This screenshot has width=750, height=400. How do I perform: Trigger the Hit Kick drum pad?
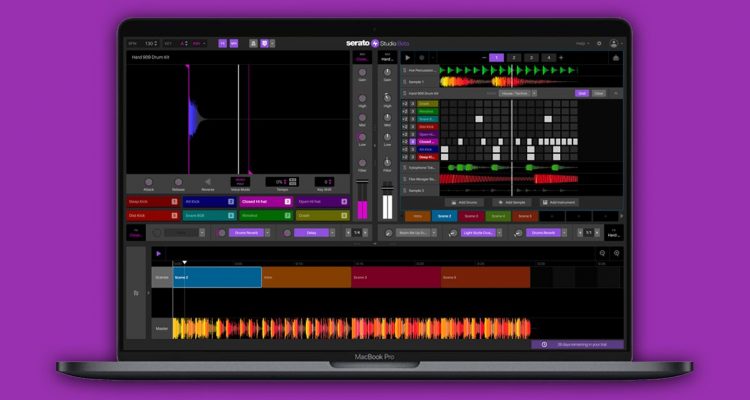coord(209,202)
